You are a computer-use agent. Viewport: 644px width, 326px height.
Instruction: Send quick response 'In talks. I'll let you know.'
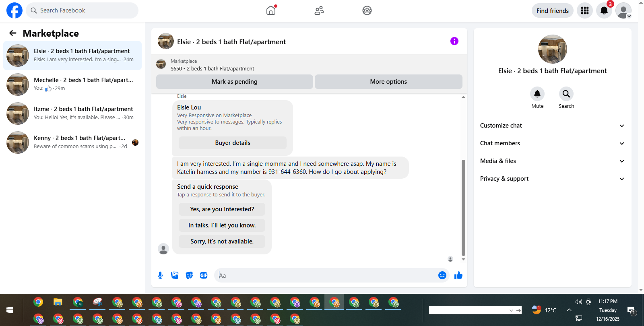222,225
